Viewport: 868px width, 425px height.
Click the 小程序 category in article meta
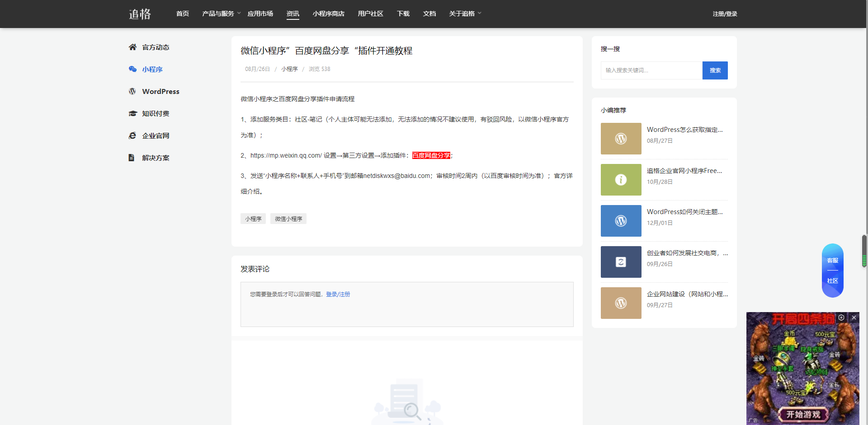click(289, 69)
